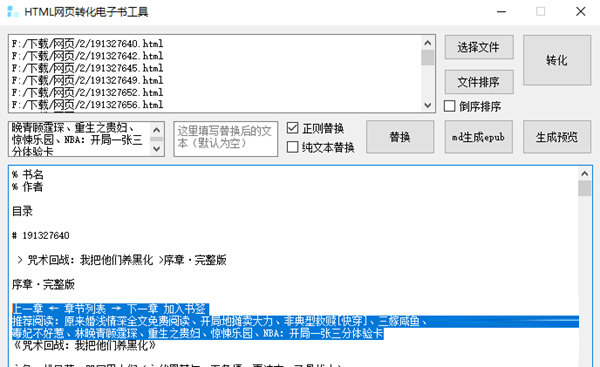Click the 《咒术回战：我把他们养黑化》 line
Screen dimensions: 600x367
point(85,346)
